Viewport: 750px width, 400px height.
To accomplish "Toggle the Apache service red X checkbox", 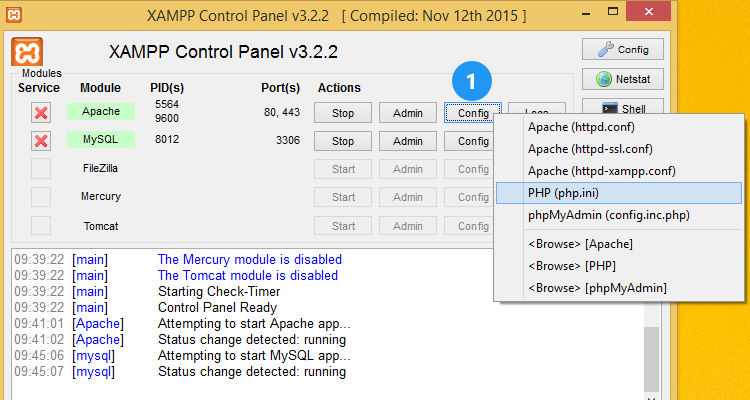I will click(x=41, y=113).
